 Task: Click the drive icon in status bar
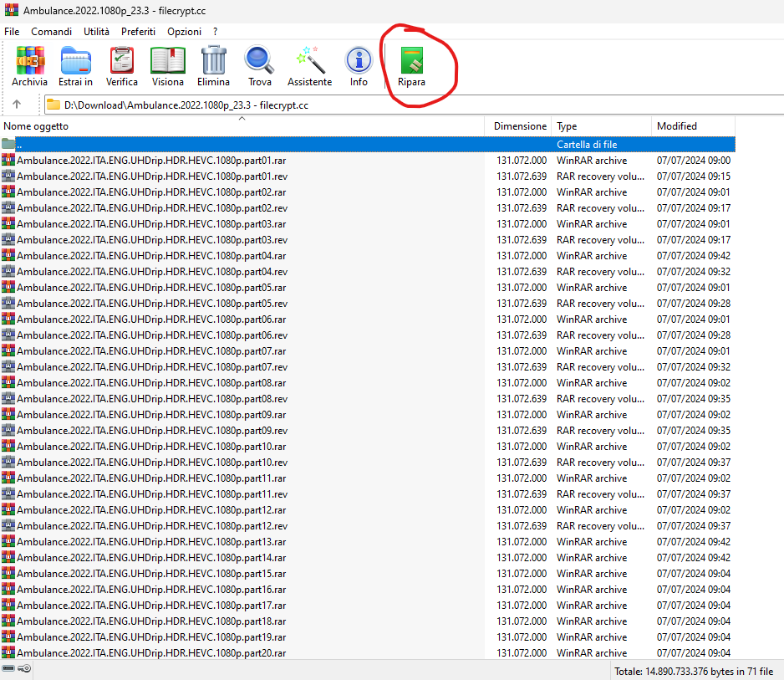click(x=8, y=668)
